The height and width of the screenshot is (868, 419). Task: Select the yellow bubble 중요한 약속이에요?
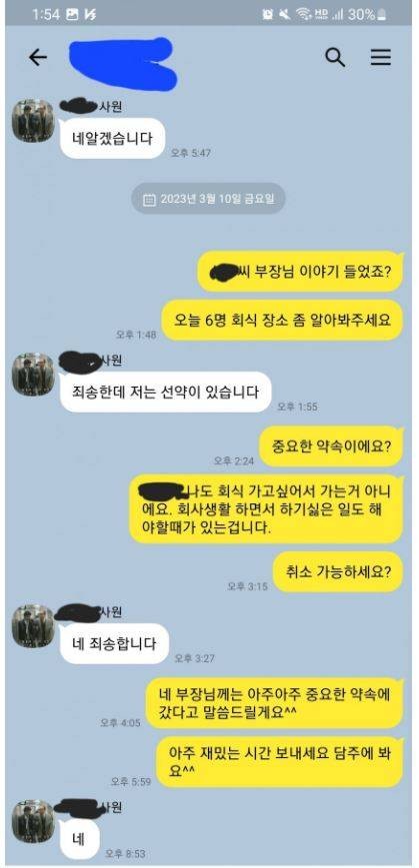pos(331,445)
